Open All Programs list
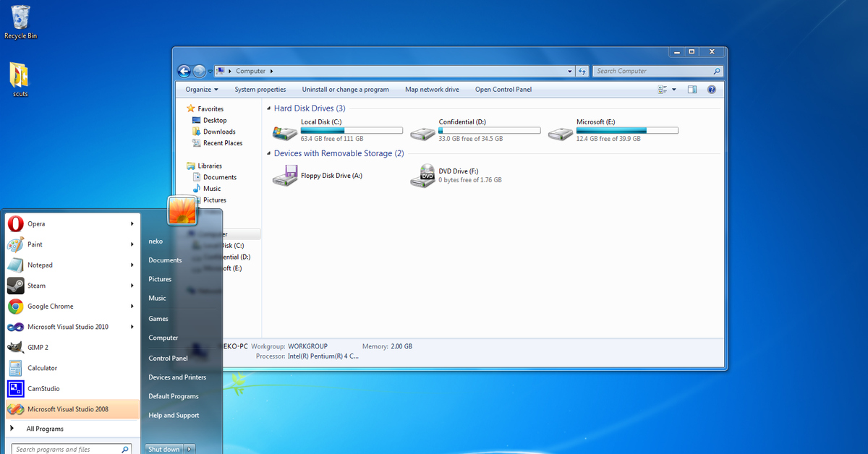 [45, 429]
